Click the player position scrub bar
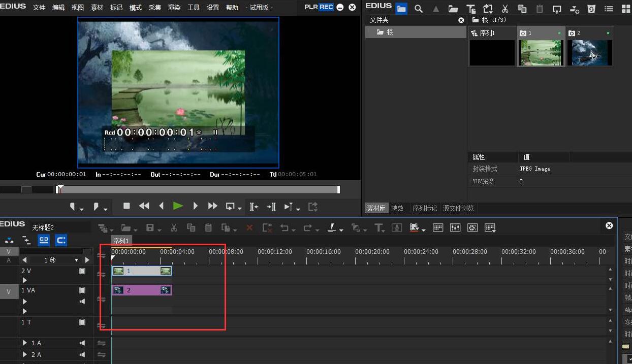 click(x=198, y=189)
